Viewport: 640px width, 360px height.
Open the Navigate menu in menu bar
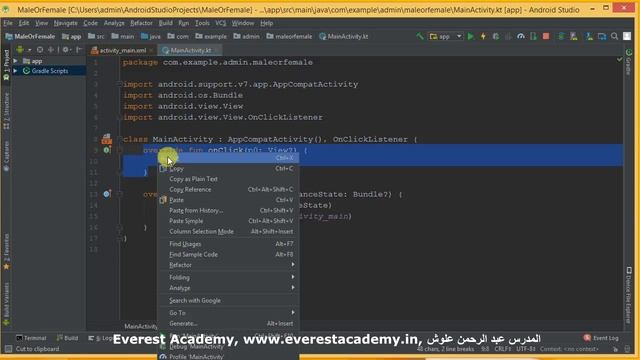point(65,23)
